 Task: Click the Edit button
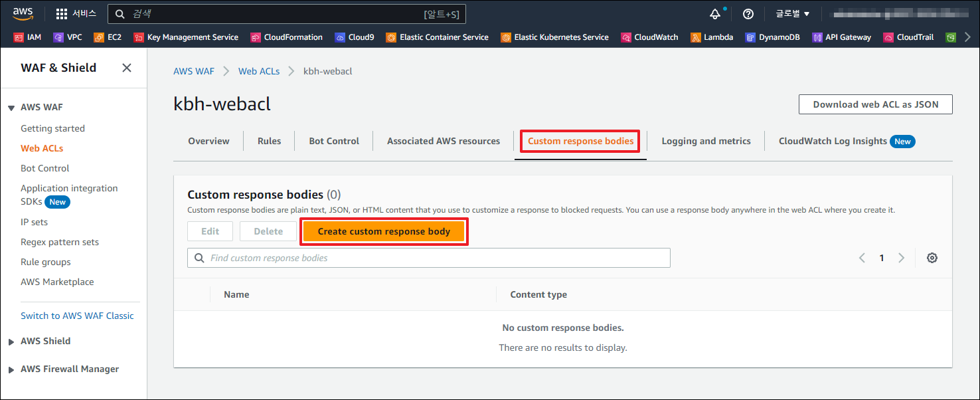pos(210,231)
